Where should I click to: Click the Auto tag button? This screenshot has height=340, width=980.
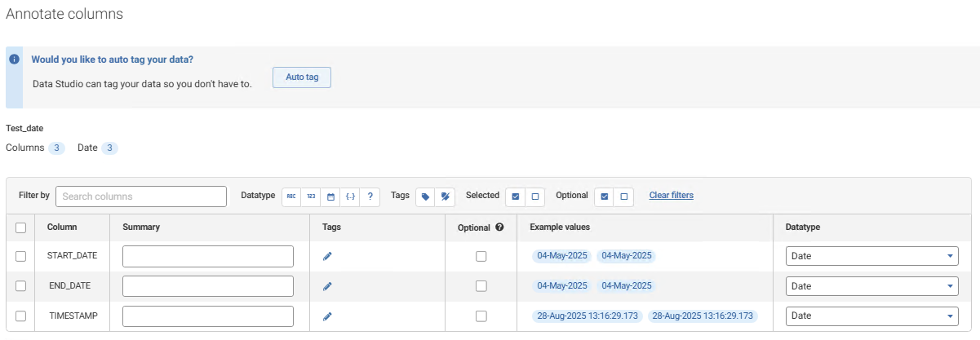(302, 77)
